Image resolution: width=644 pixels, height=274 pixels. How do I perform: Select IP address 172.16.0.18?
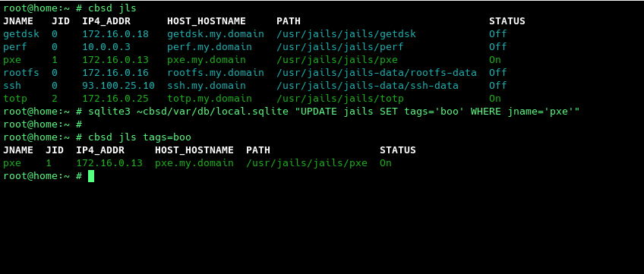click(115, 33)
